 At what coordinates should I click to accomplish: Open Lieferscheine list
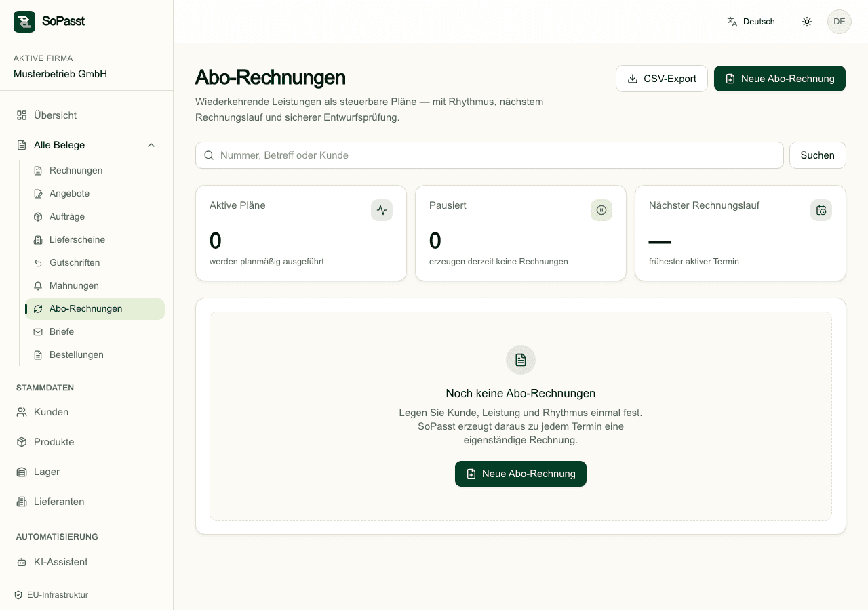[95, 239]
